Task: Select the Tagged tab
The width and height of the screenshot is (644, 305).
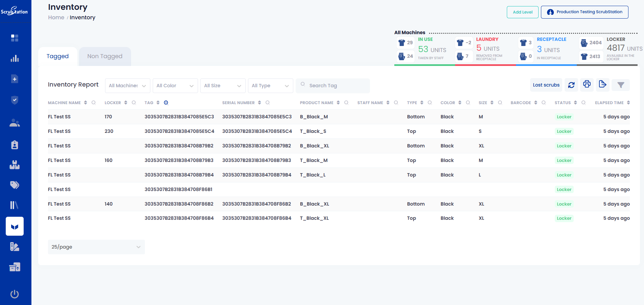Action: click(x=58, y=56)
